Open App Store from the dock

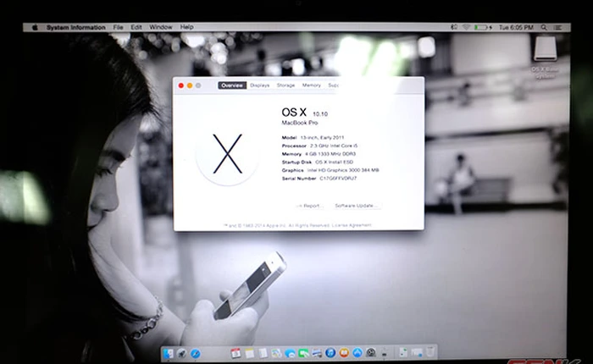(x=357, y=353)
